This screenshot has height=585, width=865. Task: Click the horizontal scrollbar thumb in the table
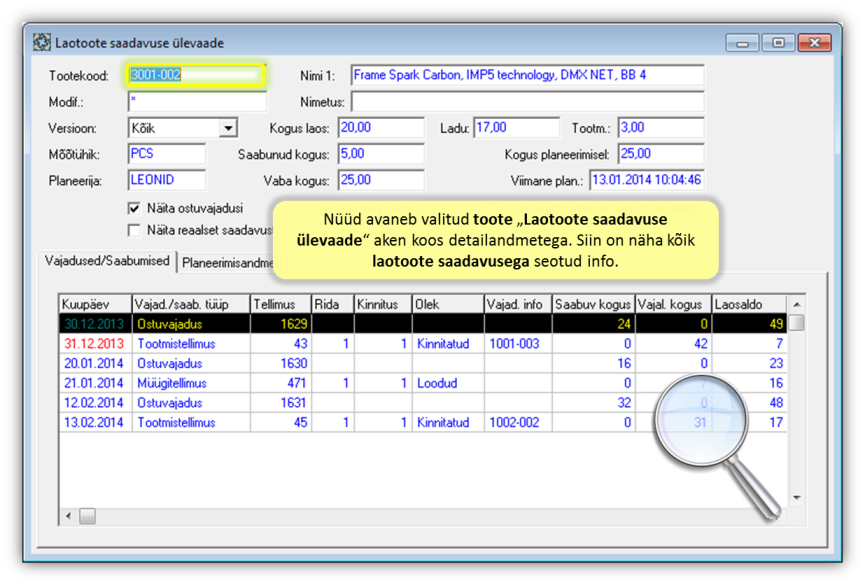[87, 516]
